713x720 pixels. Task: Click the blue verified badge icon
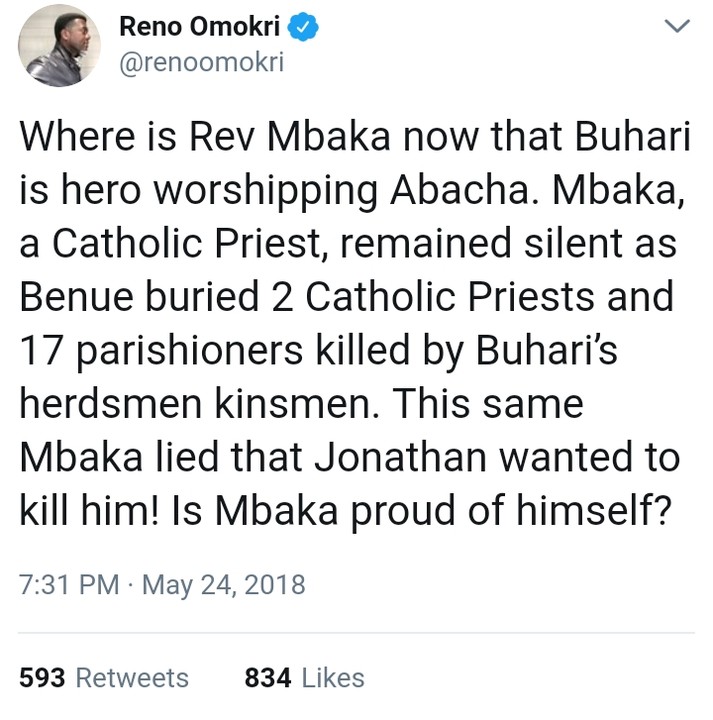click(x=305, y=29)
